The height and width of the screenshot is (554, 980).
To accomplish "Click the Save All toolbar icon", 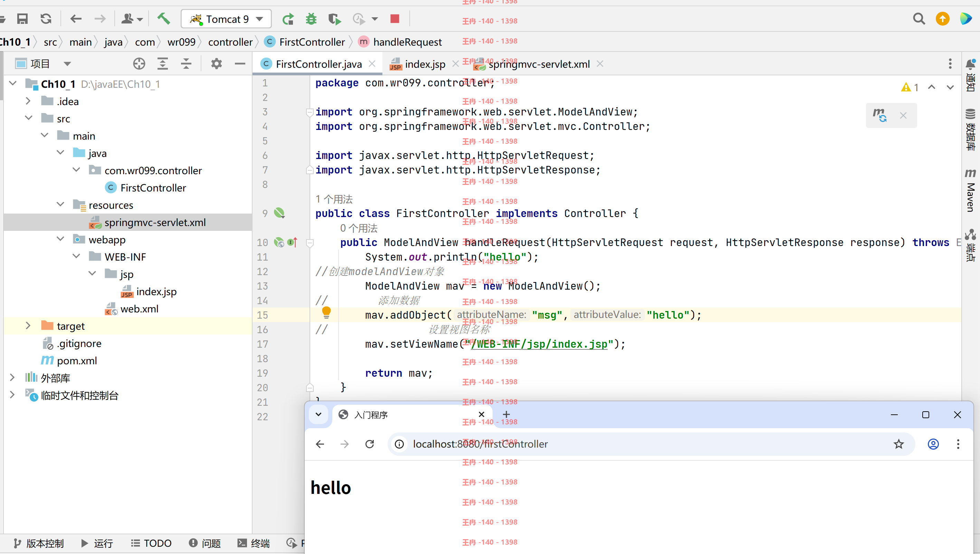I will pos(22,19).
